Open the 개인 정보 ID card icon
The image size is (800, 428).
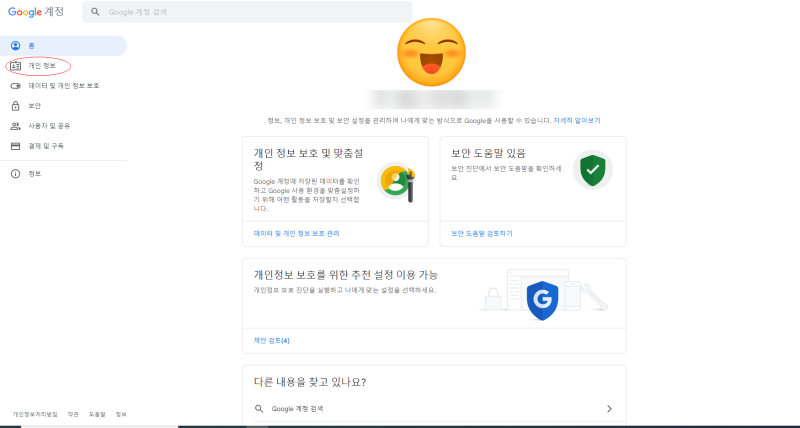[16, 66]
